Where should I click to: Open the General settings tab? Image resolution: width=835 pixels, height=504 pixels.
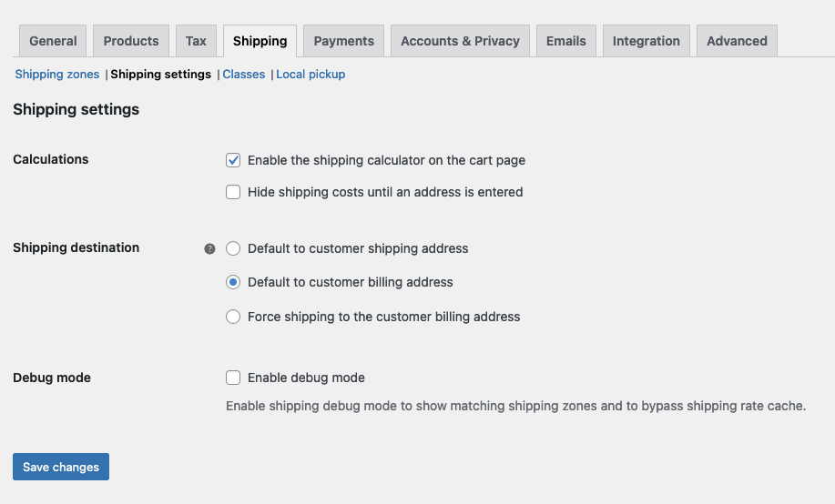point(53,41)
